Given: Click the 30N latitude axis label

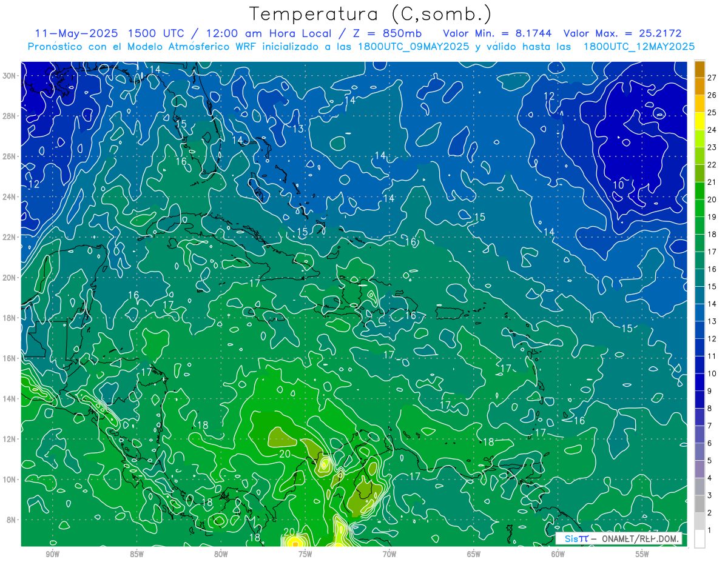Looking at the screenshot, I should click(10, 76).
